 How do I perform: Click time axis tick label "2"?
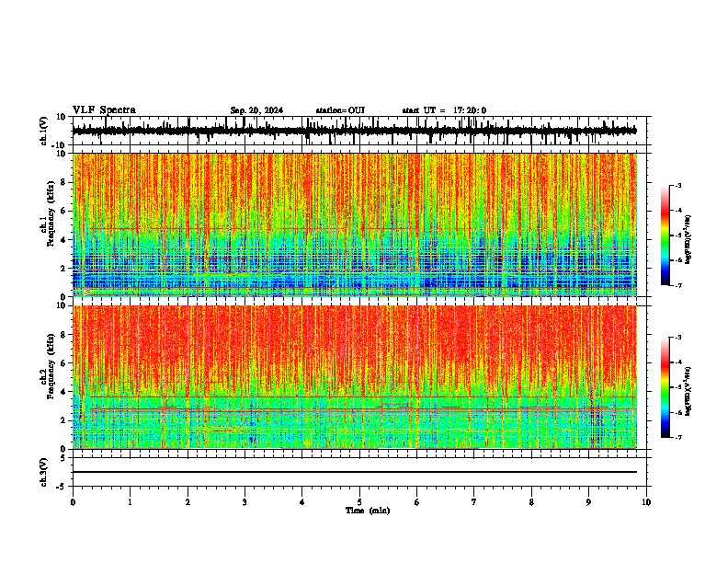click(188, 502)
